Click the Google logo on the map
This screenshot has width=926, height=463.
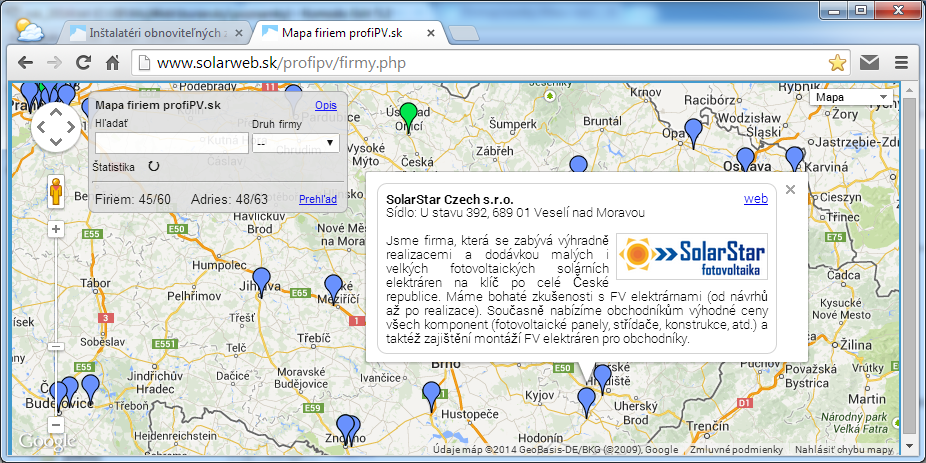coord(47,441)
